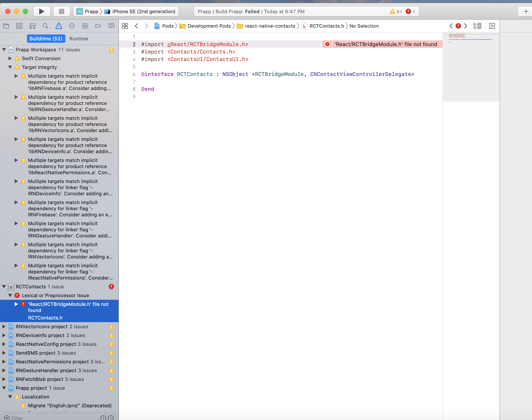This screenshot has width=532, height=420.
Task: Click the red error icon on line 2
Action: point(327,44)
